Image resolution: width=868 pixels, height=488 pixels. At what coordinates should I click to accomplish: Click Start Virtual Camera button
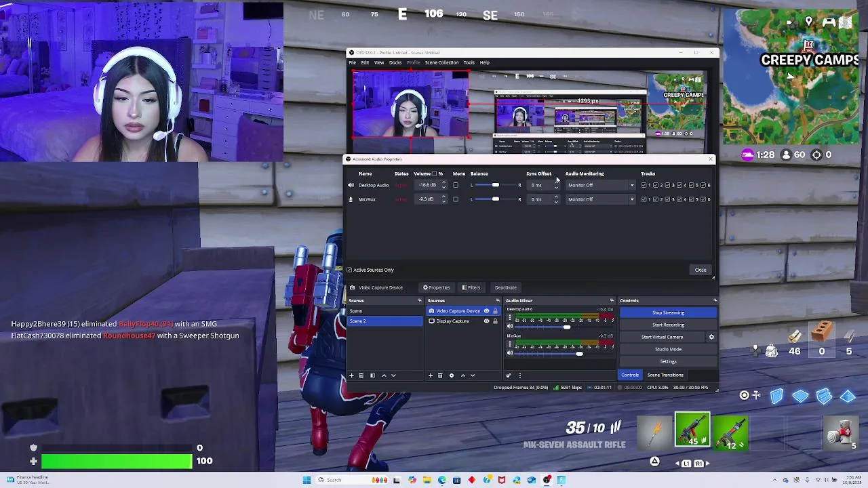tap(663, 337)
